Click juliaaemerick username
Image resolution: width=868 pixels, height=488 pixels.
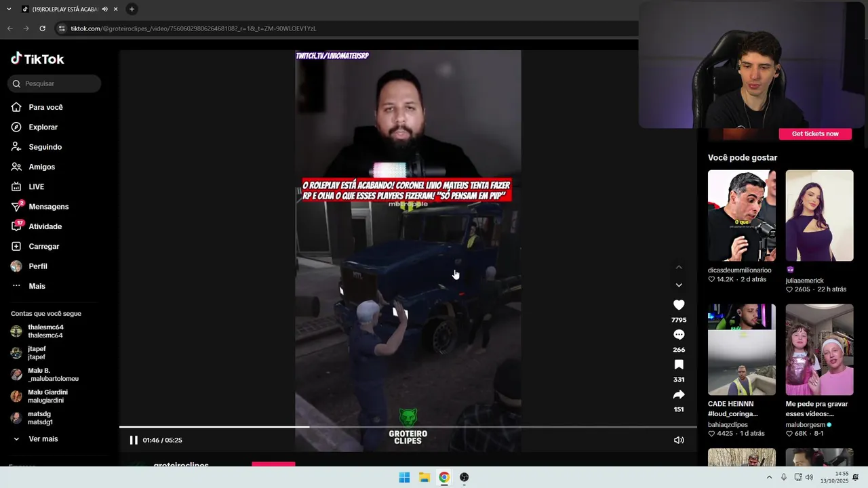(x=804, y=280)
